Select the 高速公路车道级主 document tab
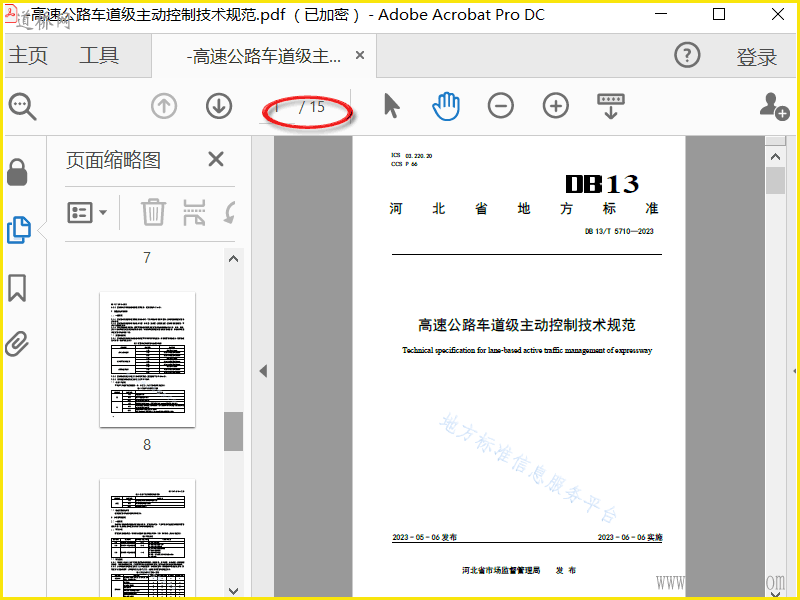 pos(264,56)
